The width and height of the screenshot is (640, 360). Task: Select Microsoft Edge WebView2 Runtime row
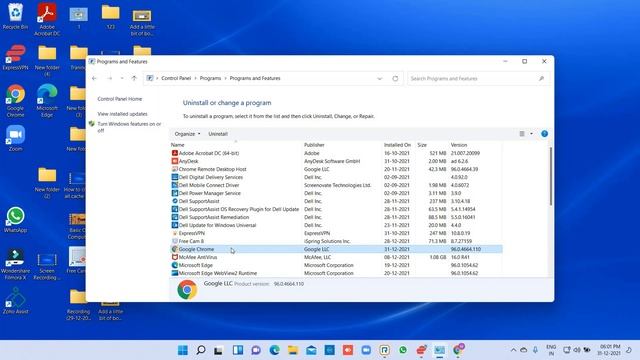pyautogui.click(x=336, y=273)
